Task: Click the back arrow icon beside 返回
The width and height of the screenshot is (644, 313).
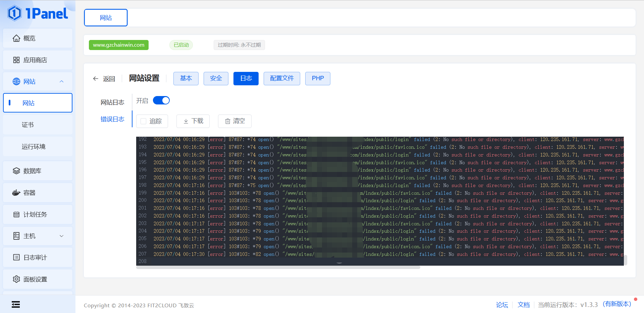Action: click(x=96, y=79)
